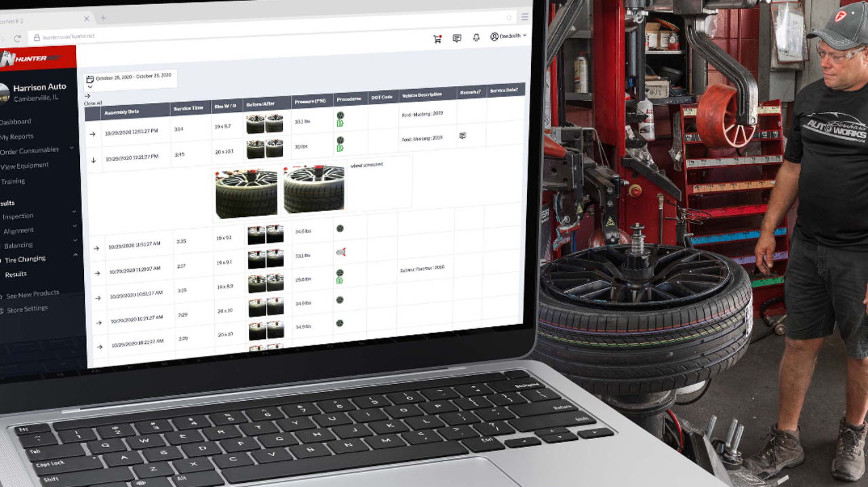Image resolution: width=868 pixels, height=487 pixels.
Task: Collapse the expanded 7:21 PM service record
Action: coord(92,161)
